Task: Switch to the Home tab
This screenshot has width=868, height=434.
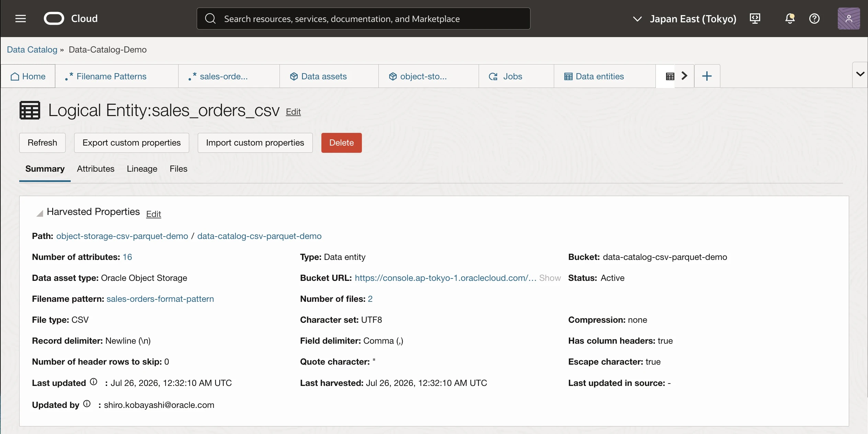Action: click(28, 76)
